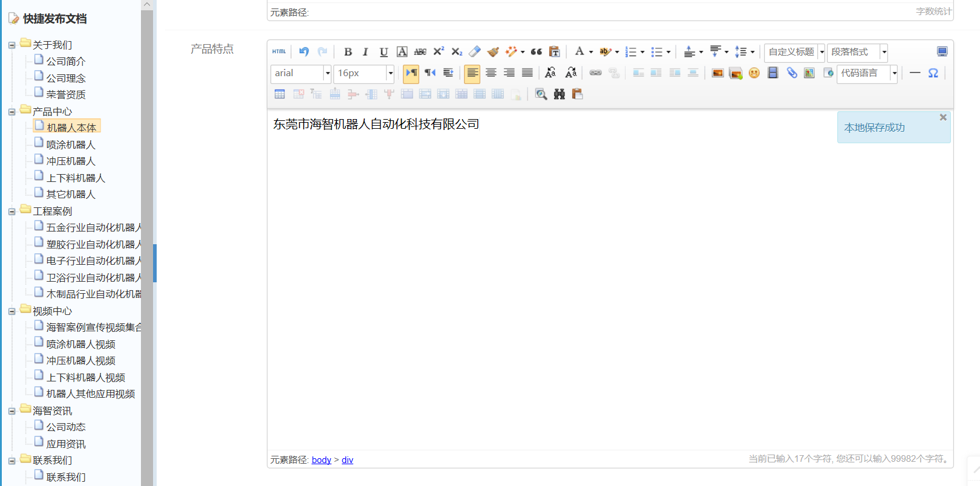
Task: Align text to the right
Action: click(509, 73)
